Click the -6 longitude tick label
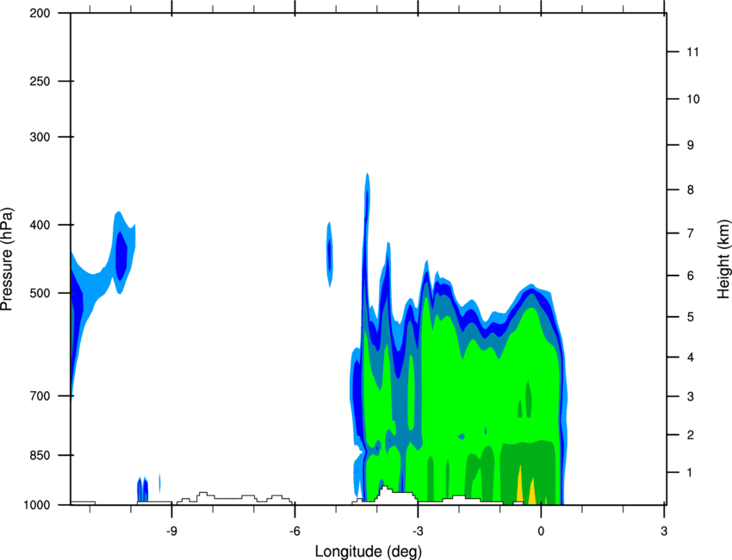Screen dimensions: 732x560 [295, 532]
